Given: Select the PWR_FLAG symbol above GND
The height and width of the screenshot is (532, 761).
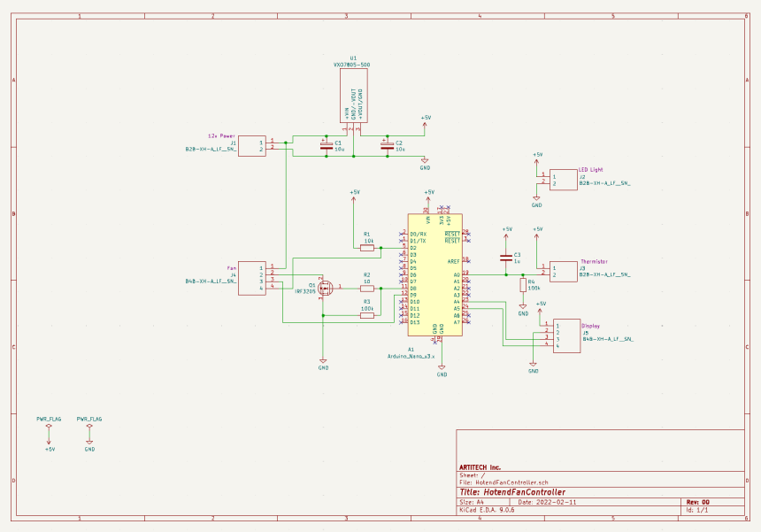Looking at the screenshot, I should (x=89, y=428).
